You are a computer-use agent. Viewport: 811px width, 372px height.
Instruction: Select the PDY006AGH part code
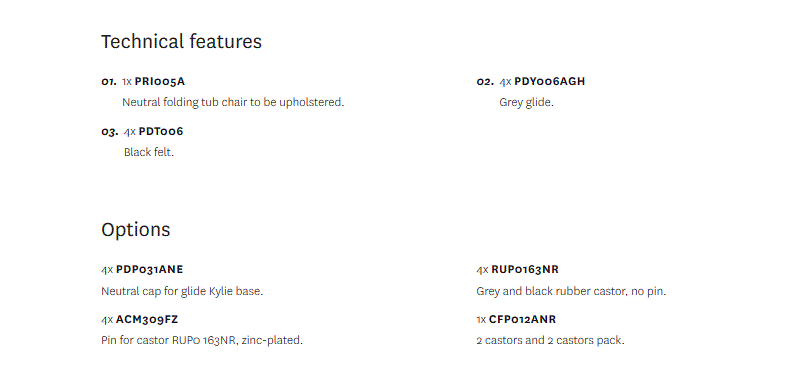(549, 81)
